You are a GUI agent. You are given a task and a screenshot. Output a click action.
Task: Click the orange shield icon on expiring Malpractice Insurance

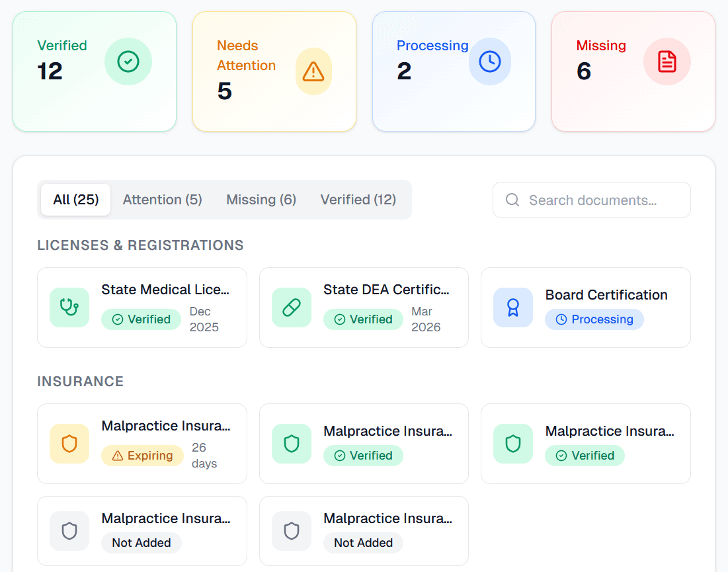(69, 444)
